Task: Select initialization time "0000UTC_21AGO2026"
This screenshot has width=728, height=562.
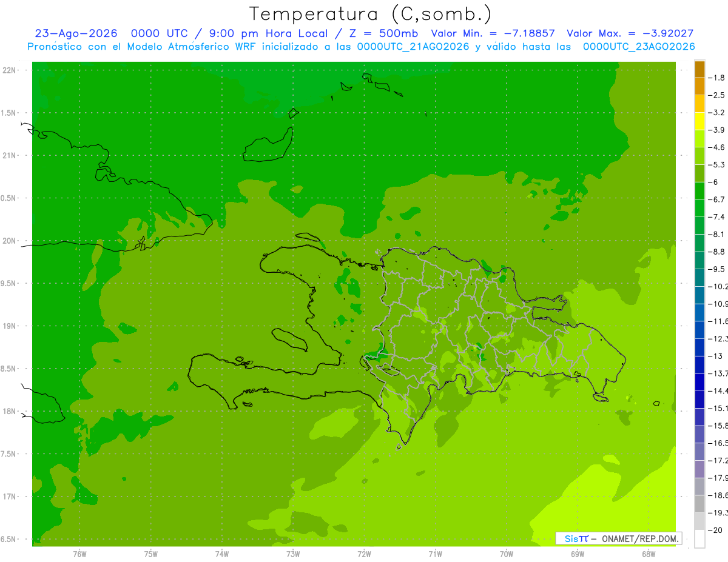Action: click(x=413, y=46)
